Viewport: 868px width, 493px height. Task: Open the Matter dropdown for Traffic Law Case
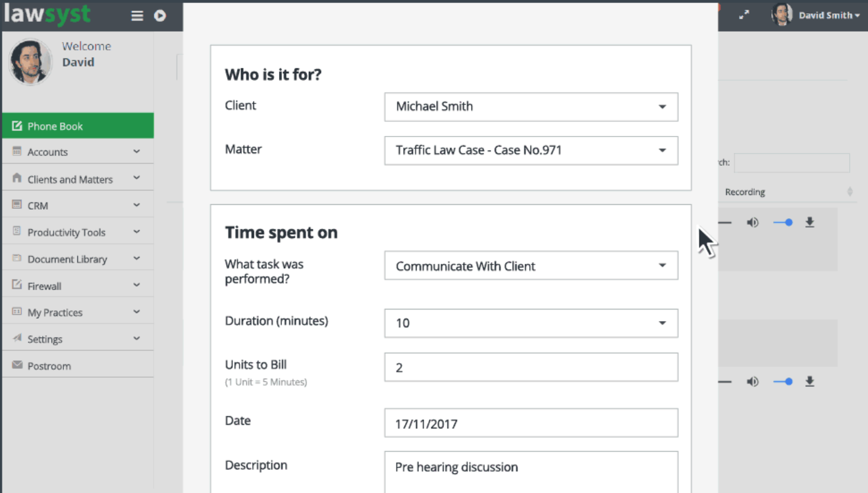pyautogui.click(x=531, y=151)
